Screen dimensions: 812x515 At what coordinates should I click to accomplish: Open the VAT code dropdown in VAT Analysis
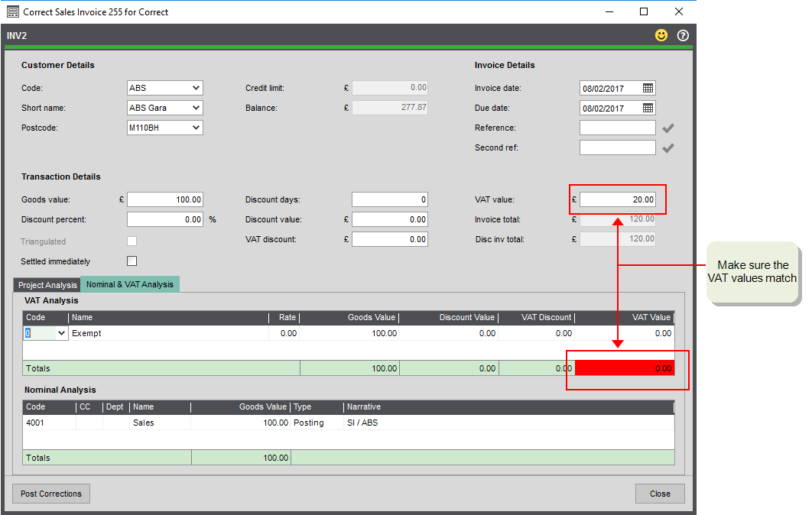[61, 333]
